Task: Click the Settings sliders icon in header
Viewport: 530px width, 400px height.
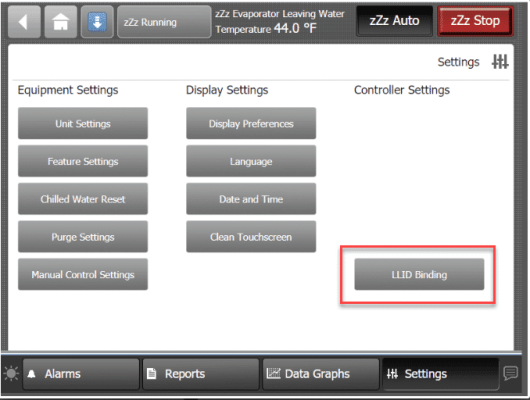Action: [x=500, y=62]
